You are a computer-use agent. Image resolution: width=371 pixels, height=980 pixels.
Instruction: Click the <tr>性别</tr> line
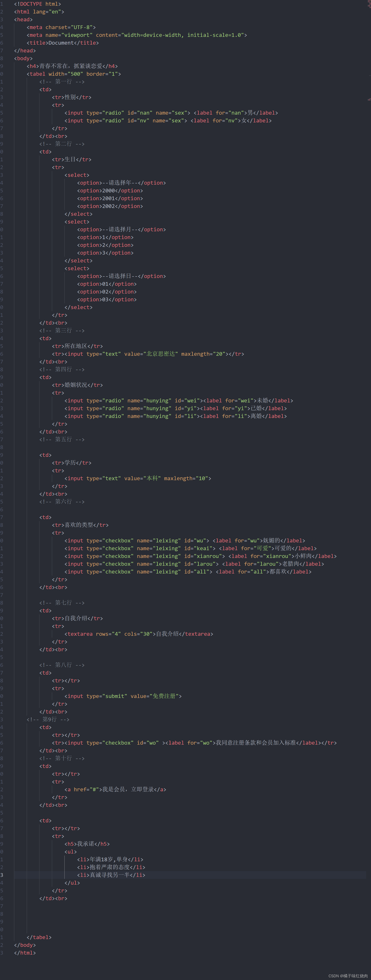click(x=71, y=97)
